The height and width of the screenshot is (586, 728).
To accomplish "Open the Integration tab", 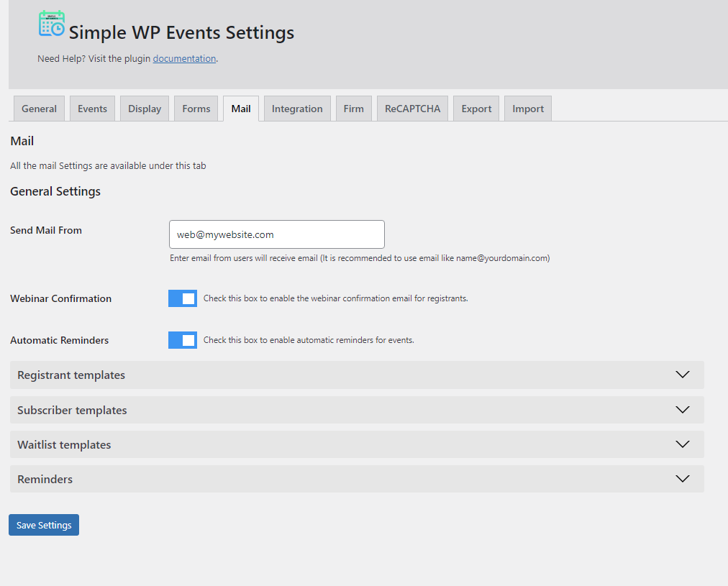I will 297,109.
